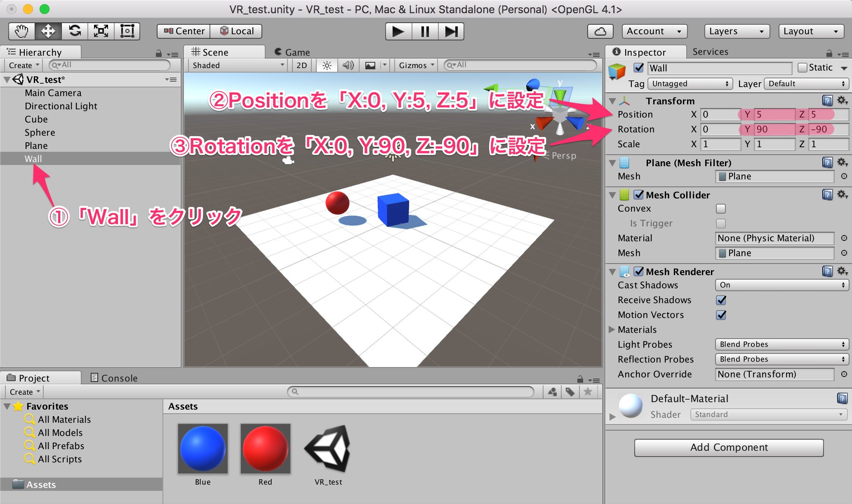Select the Rotate tool icon
852x504 pixels.
click(x=75, y=31)
